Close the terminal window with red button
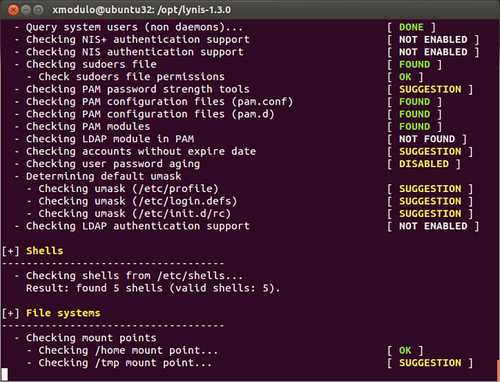Screen dimensions: 500x382 pyautogui.click(x=13, y=10)
